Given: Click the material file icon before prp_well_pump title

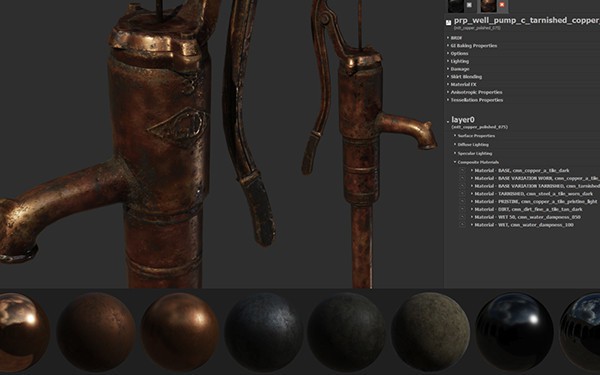Looking at the screenshot, I should (448, 23).
